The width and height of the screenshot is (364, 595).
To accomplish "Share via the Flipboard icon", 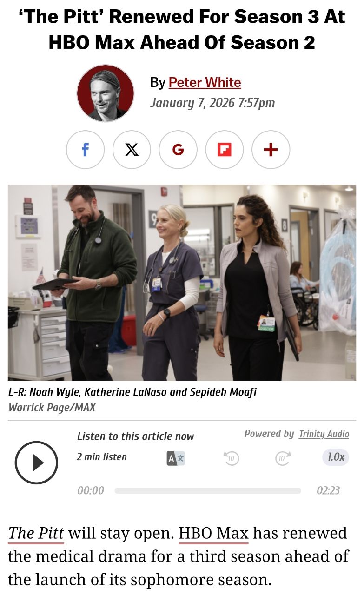I will [x=225, y=150].
